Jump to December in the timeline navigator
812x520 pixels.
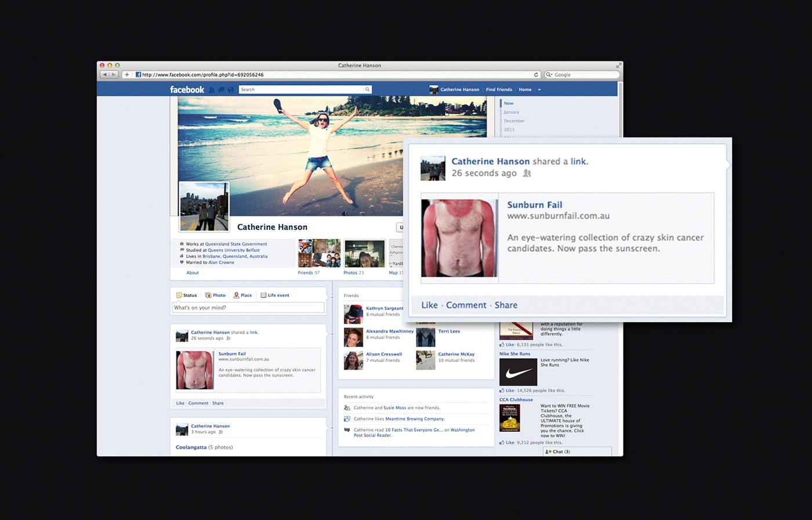pos(514,121)
